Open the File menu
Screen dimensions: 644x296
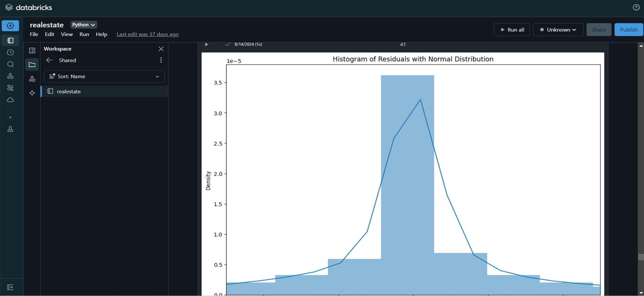click(x=34, y=34)
